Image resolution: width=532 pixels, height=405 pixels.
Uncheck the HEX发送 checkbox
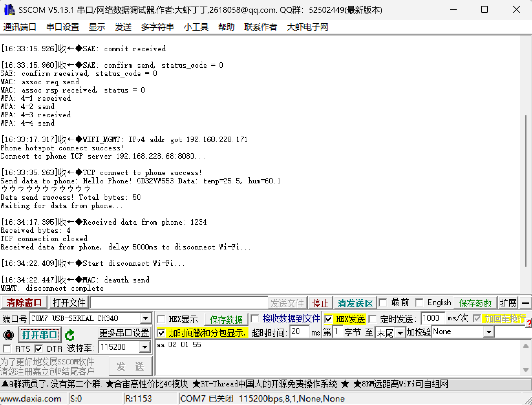tap(329, 319)
